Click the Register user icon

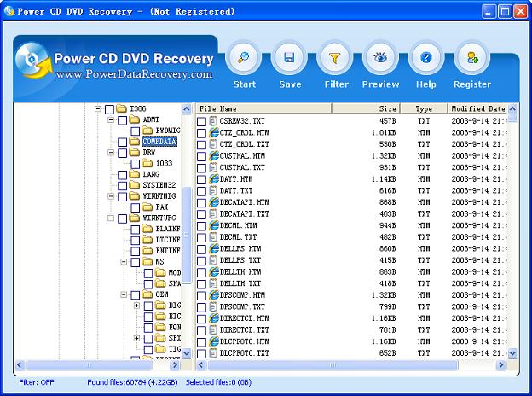[x=472, y=57]
